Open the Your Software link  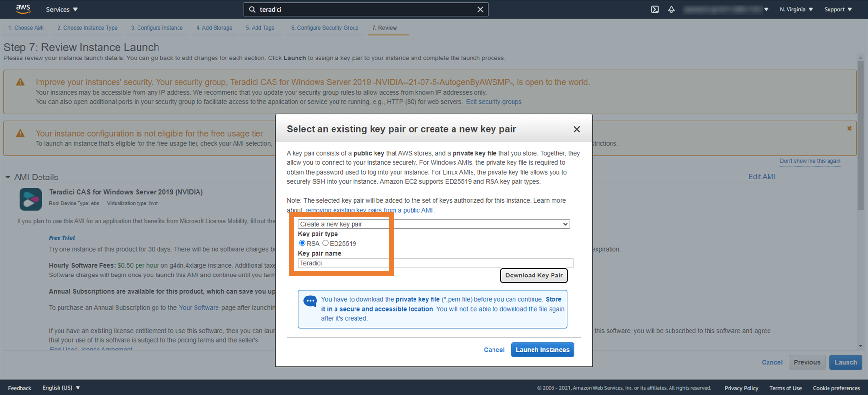199,308
